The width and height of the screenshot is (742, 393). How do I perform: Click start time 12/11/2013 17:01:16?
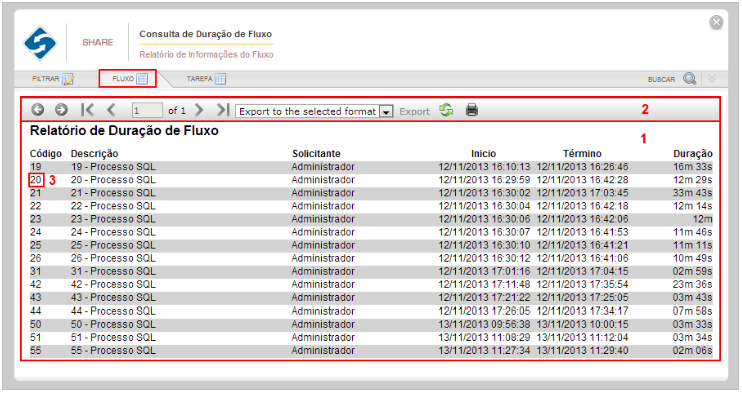tap(484, 271)
